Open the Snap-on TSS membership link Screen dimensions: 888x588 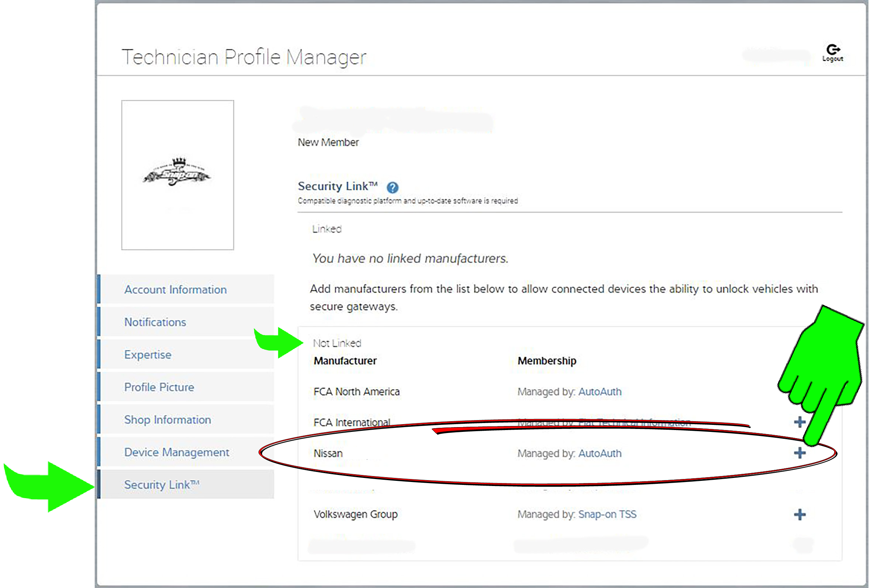point(607,514)
